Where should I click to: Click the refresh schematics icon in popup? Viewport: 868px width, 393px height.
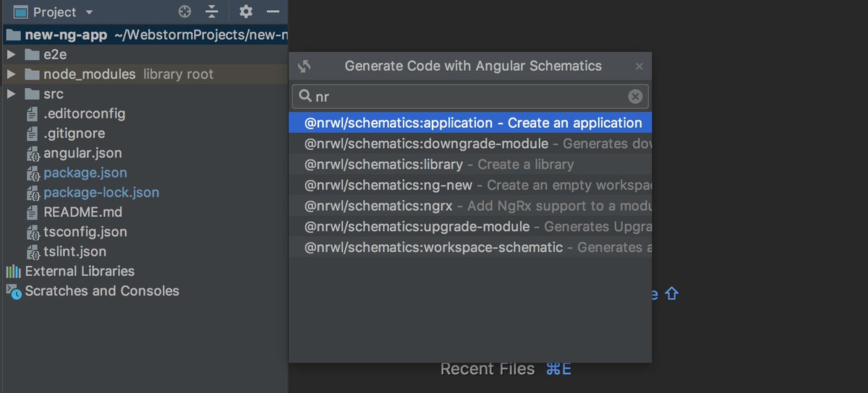click(305, 66)
